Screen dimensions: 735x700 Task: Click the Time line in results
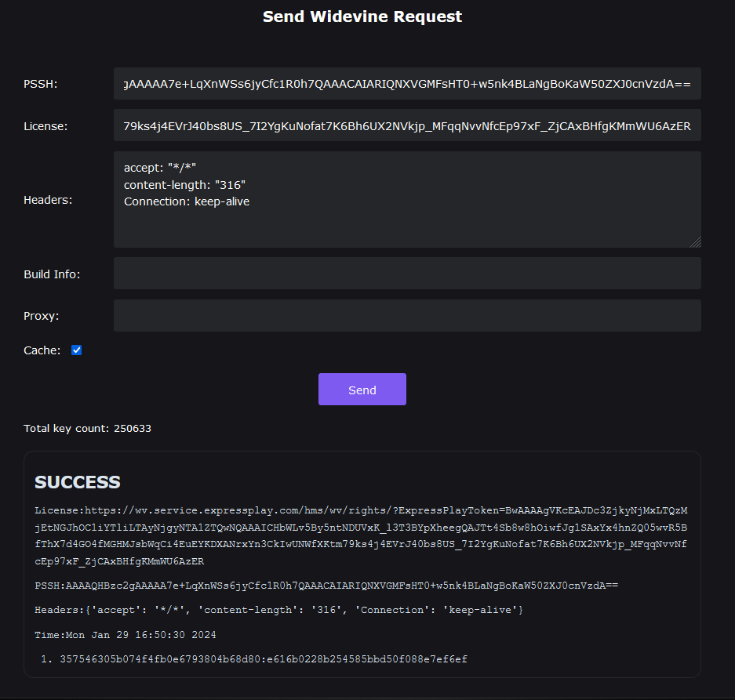click(126, 634)
